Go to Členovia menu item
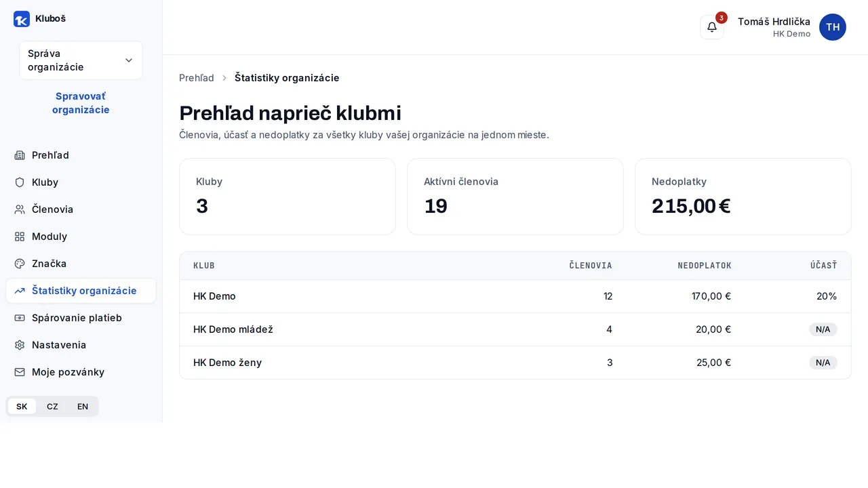The height and width of the screenshot is (488, 868). [x=81, y=209]
